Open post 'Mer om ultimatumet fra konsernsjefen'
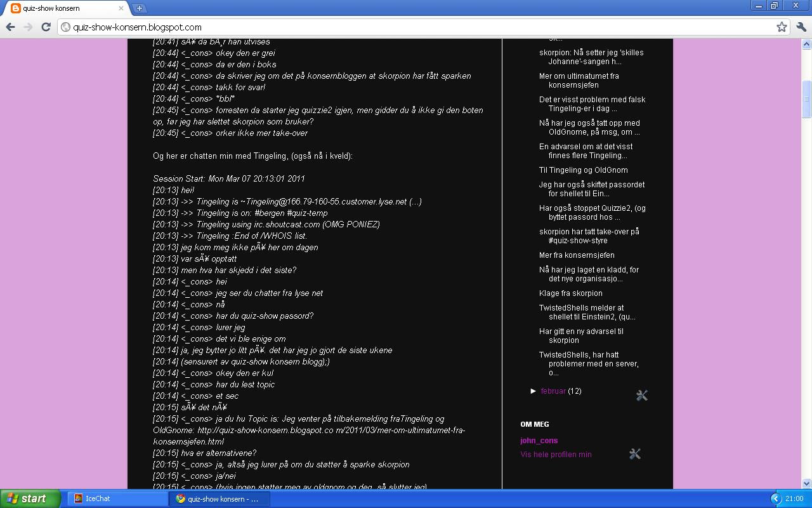The image size is (812, 508). click(x=579, y=80)
